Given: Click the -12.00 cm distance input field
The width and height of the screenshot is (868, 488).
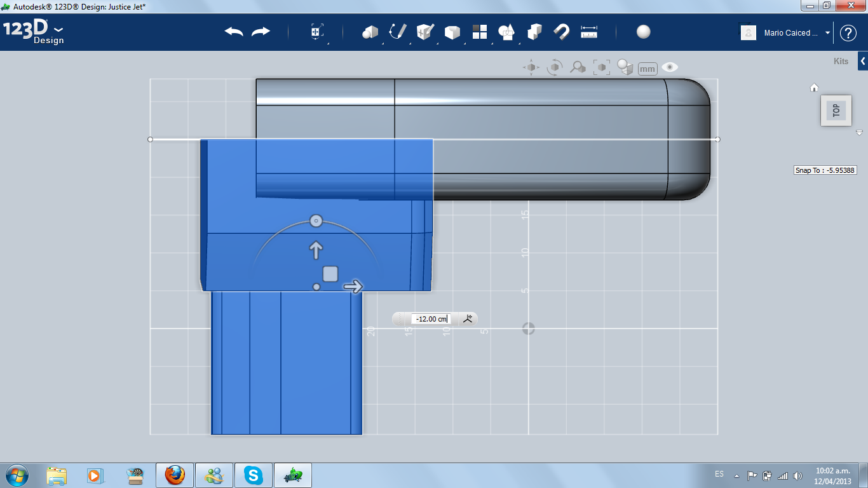Looking at the screenshot, I should point(430,319).
